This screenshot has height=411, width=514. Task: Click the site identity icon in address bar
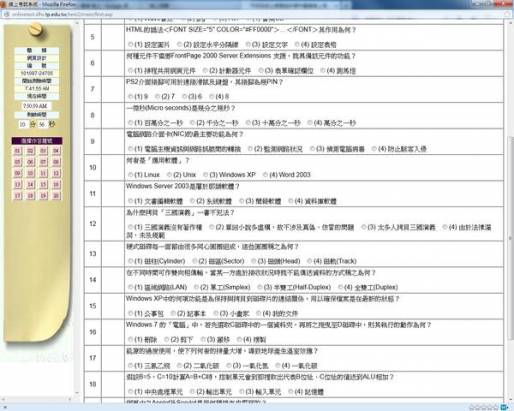pyautogui.click(x=6, y=14)
